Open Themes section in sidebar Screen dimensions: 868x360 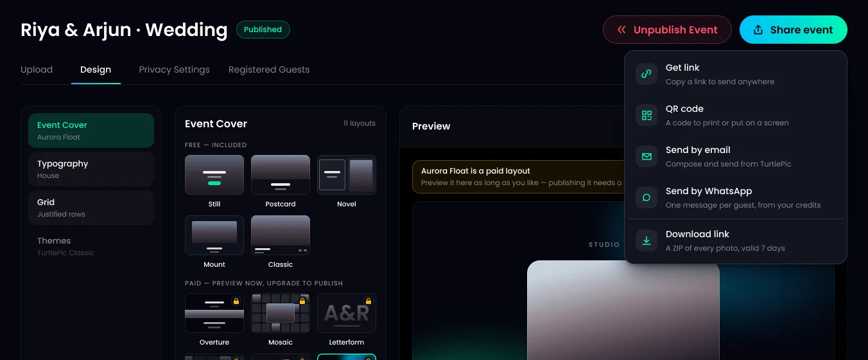91,246
